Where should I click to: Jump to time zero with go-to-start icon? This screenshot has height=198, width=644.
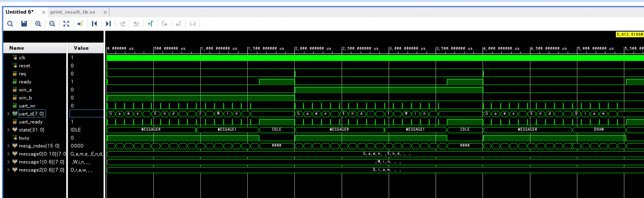click(94, 24)
